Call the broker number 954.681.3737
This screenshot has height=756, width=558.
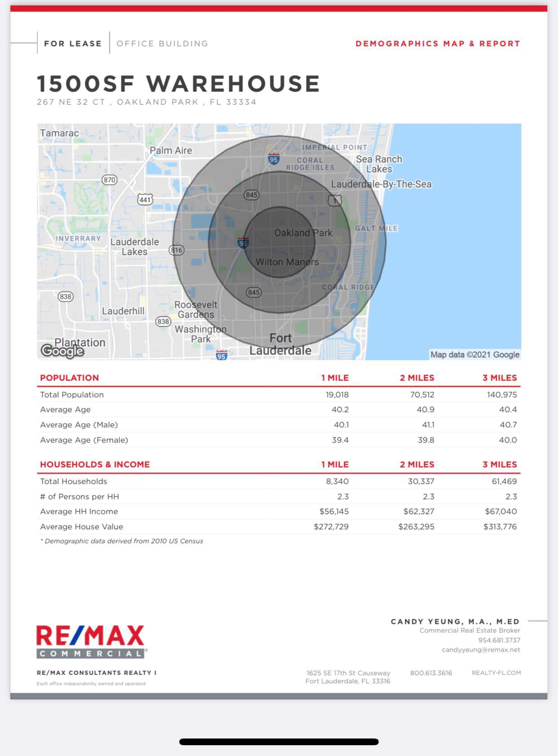[499, 640]
